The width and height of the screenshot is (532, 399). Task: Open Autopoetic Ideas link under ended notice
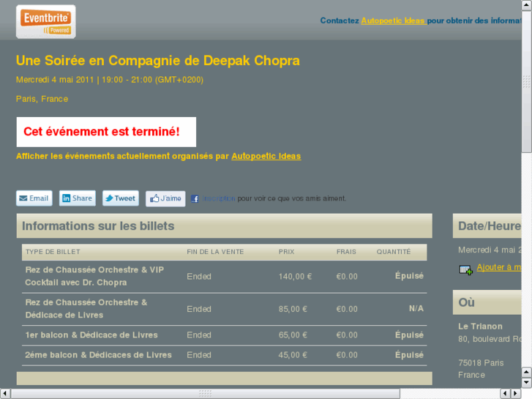[x=266, y=156]
